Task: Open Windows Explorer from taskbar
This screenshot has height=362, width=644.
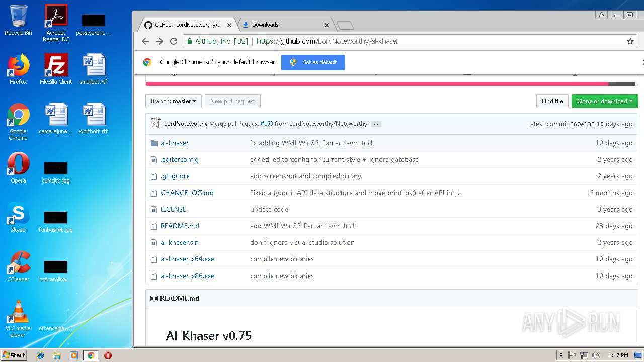Action: coord(57,355)
